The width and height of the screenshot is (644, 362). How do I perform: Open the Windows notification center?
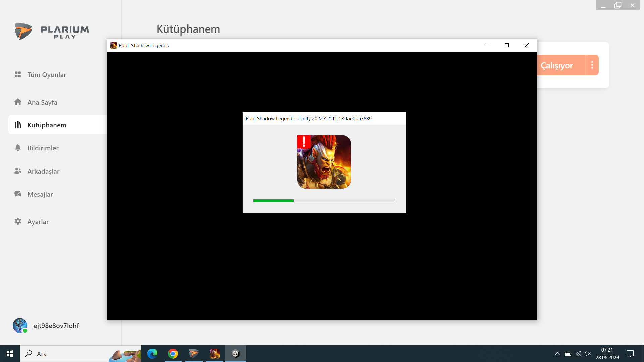tap(630, 354)
